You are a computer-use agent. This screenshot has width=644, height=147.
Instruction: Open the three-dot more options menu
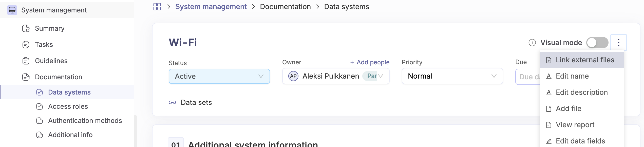point(619,43)
